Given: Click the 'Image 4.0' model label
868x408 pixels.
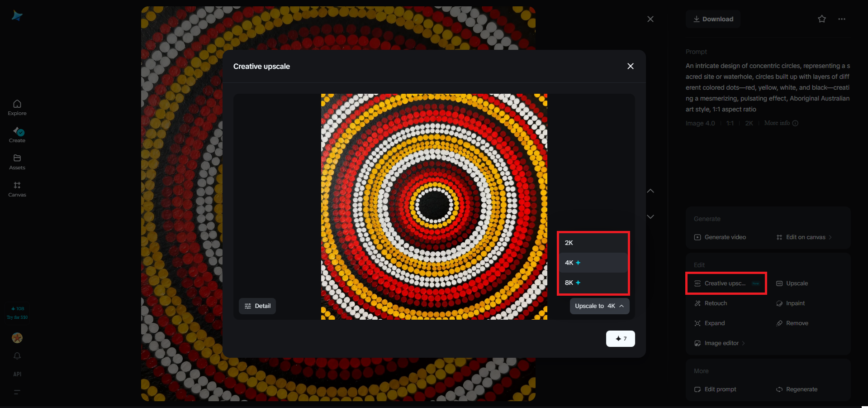Looking at the screenshot, I should click(x=700, y=123).
